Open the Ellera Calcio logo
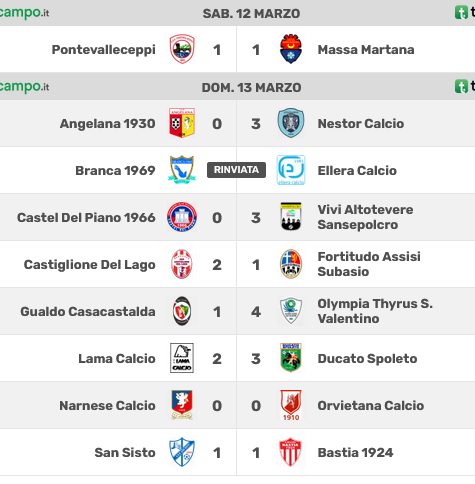Image resolution: width=475 pixels, height=484 pixels. (291, 170)
